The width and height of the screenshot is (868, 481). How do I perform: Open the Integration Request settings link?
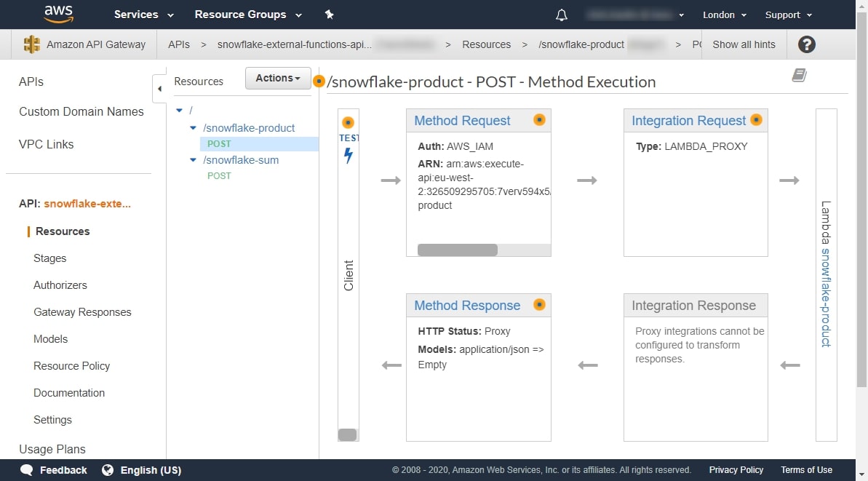(x=688, y=121)
